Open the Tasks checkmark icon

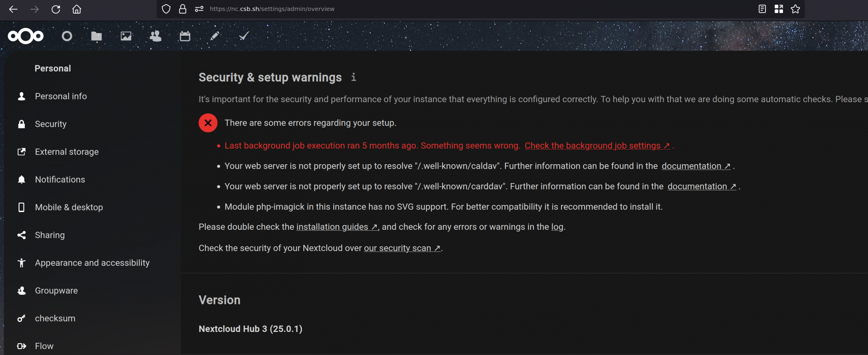[244, 36]
